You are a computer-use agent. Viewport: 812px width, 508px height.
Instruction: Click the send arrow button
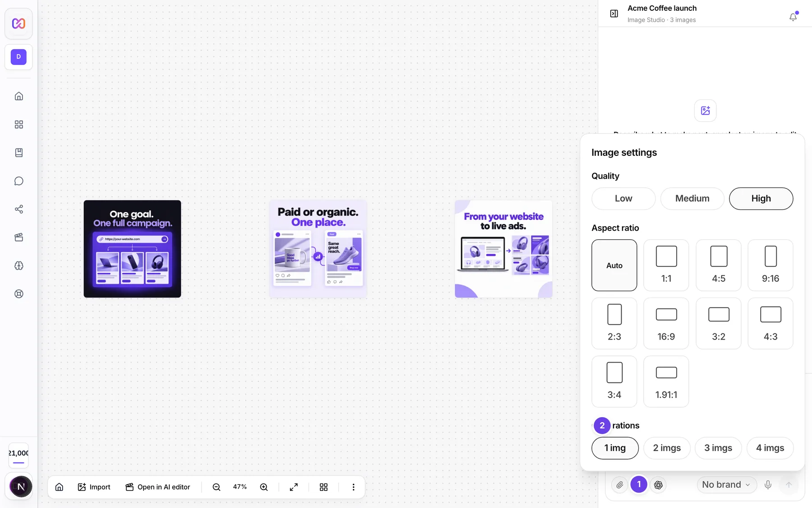coord(789,485)
